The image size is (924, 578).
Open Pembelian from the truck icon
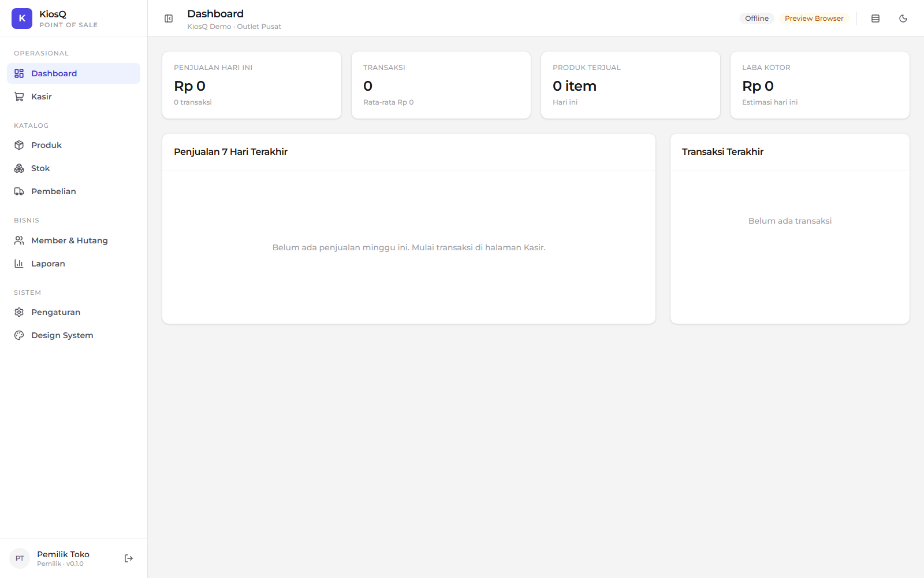pyautogui.click(x=19, y=191)
